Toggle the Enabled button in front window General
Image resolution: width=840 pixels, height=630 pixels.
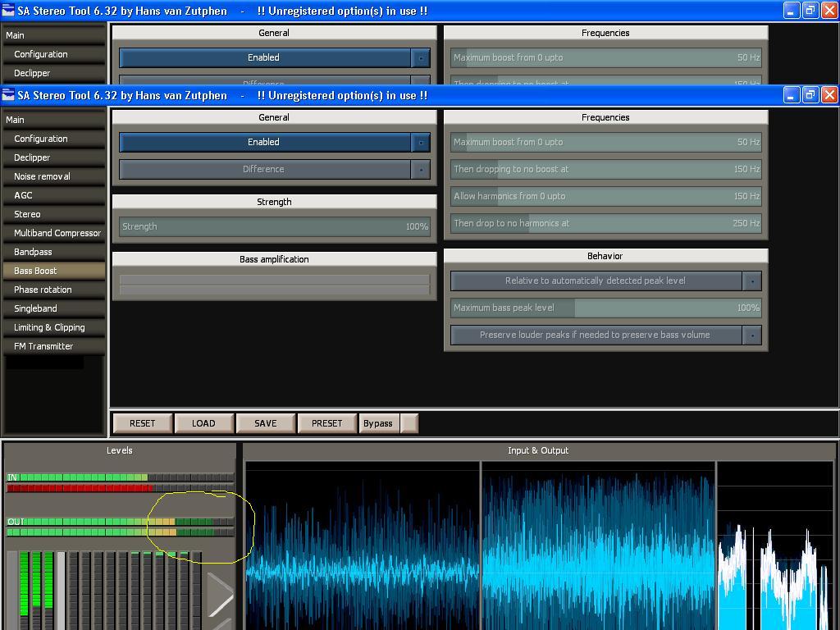click(x=265, y=142)
